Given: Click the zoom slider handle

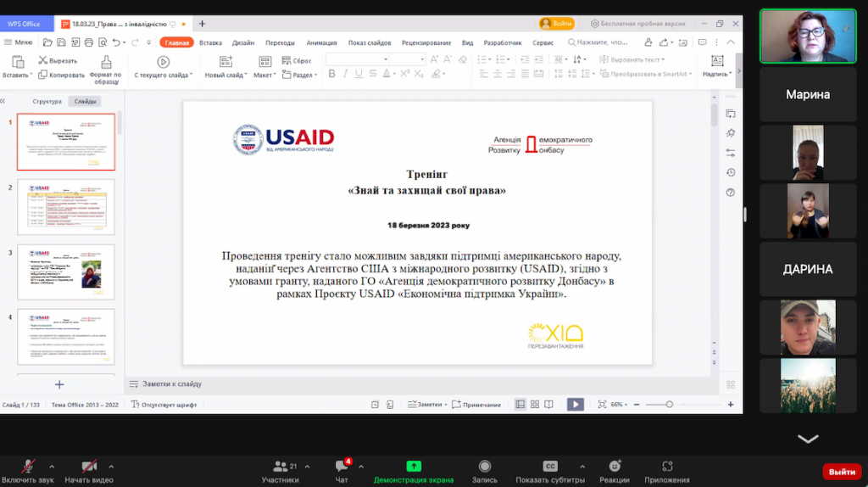Looking at the screenshot, I should [x=670, y=405].
